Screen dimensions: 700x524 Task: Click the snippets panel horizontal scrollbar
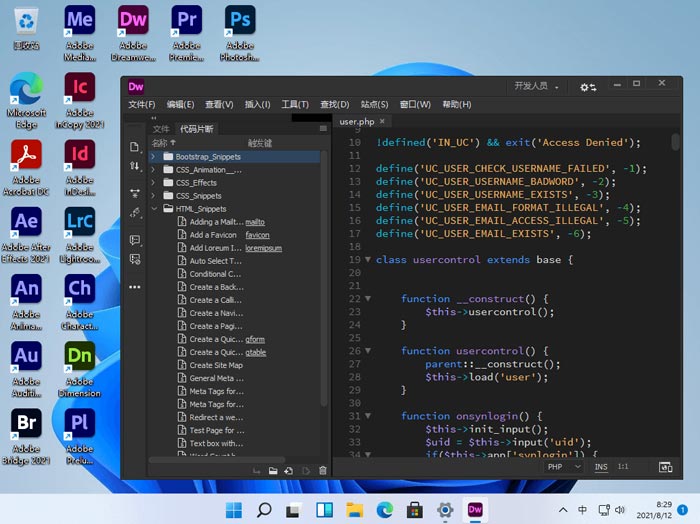tap(217, 459)
